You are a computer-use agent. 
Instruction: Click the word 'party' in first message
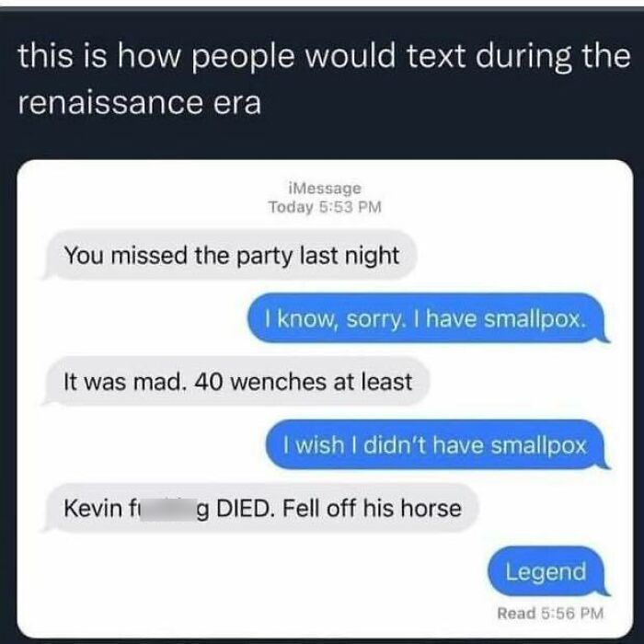coord(265,257)
